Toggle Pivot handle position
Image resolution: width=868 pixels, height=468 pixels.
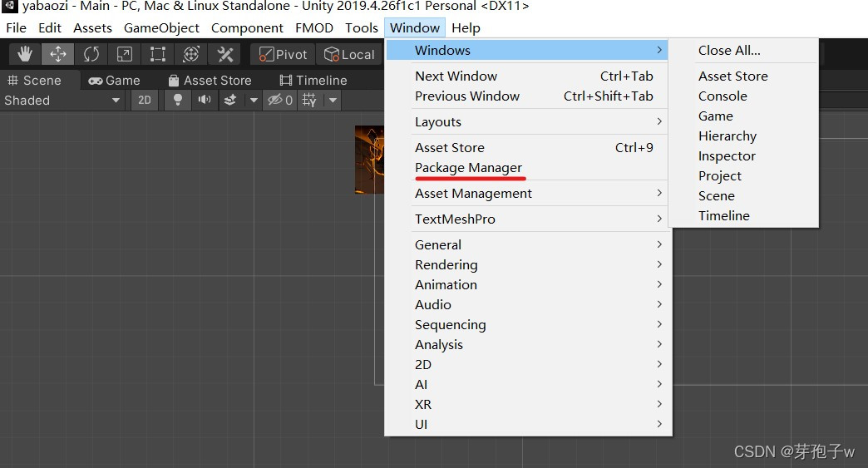point(283,54)
